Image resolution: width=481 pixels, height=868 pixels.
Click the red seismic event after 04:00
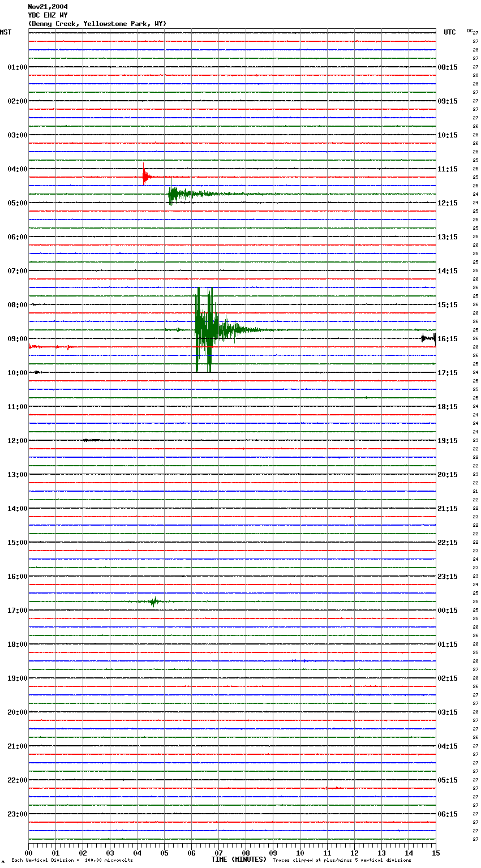coord(146,176)
